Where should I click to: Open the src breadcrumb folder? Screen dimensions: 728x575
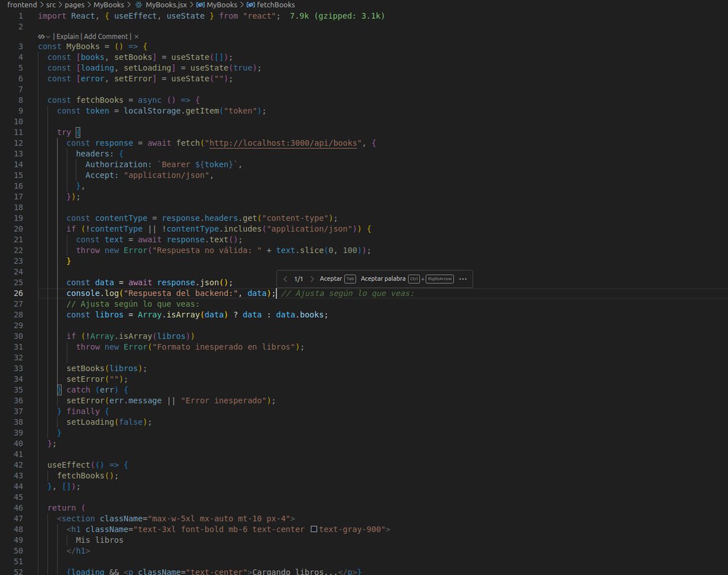tap(51, 5)
